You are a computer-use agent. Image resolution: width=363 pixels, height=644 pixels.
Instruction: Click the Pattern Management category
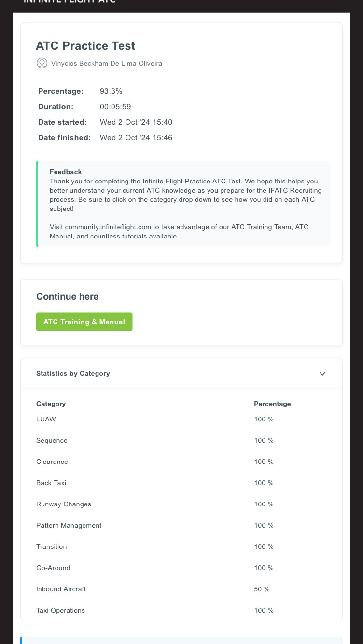[x=69, y=525]
